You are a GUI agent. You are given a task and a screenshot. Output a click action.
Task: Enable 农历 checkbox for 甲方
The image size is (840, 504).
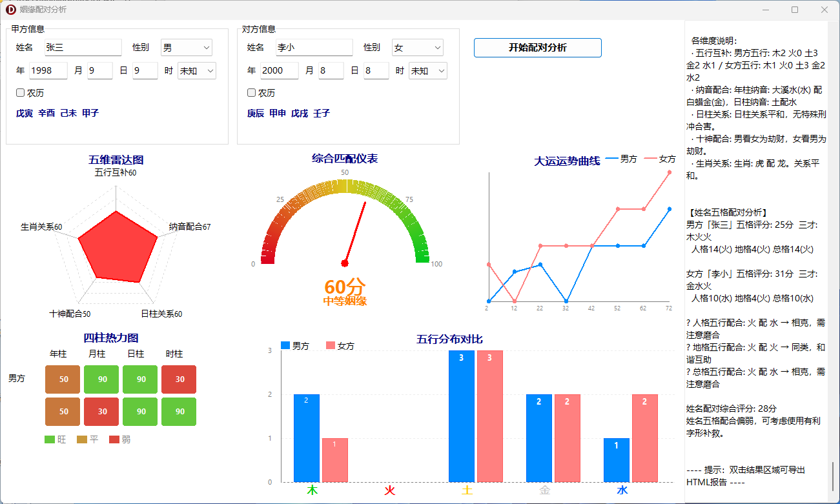point(20,93)
